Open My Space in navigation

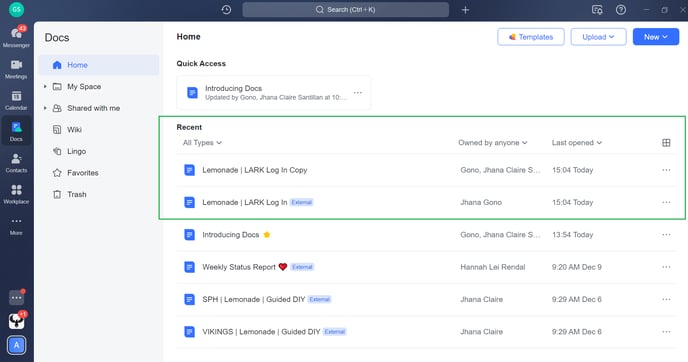(84, 86)
